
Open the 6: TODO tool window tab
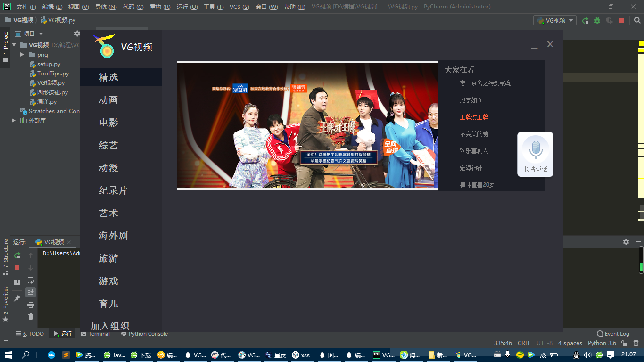click(30, 334)
